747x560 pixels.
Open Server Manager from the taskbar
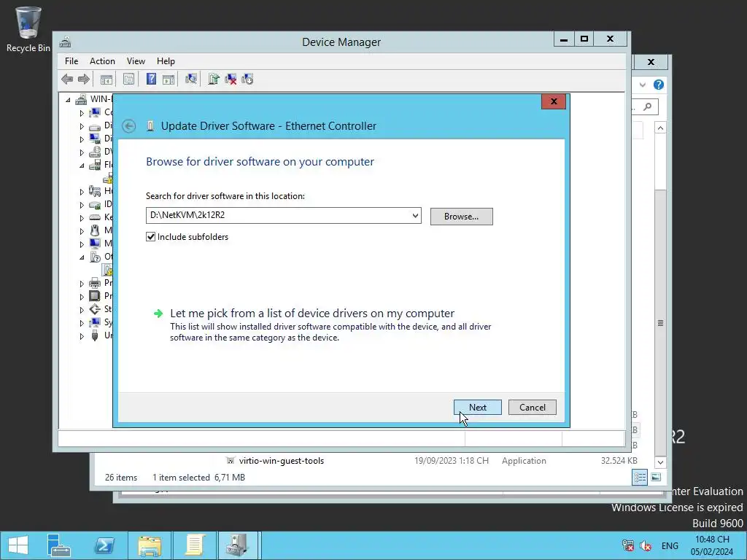[59, 545]
